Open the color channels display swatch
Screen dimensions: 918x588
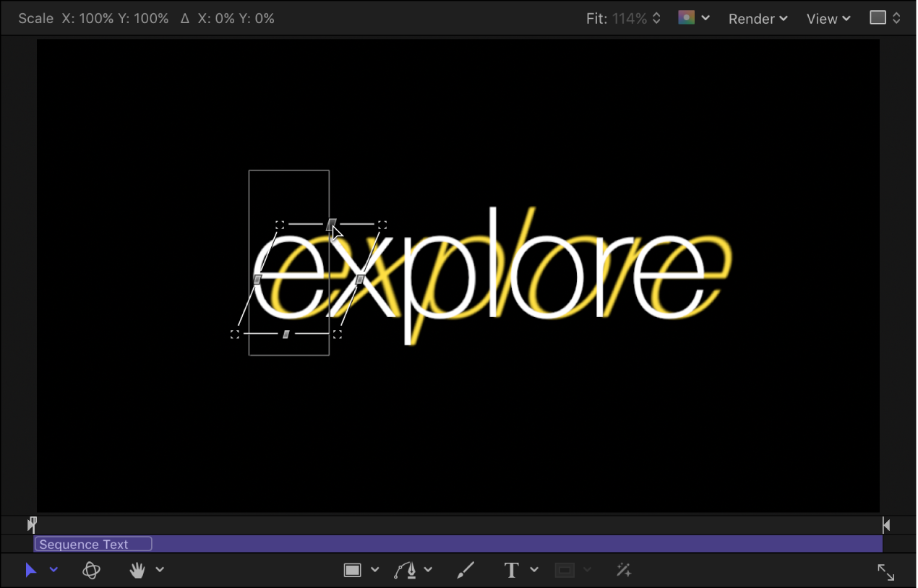coord(687,17)
